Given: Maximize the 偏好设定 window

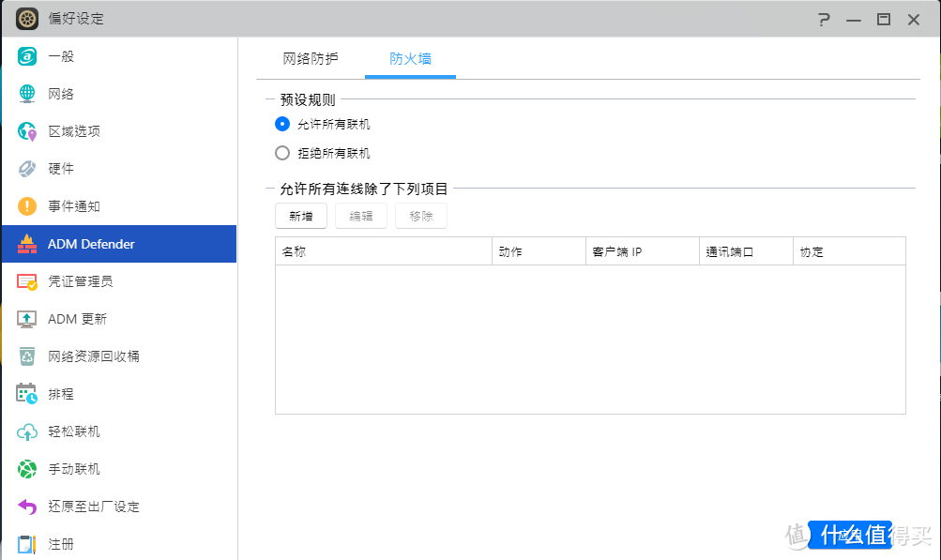Looking at the screenshot, I should [884, 19].
